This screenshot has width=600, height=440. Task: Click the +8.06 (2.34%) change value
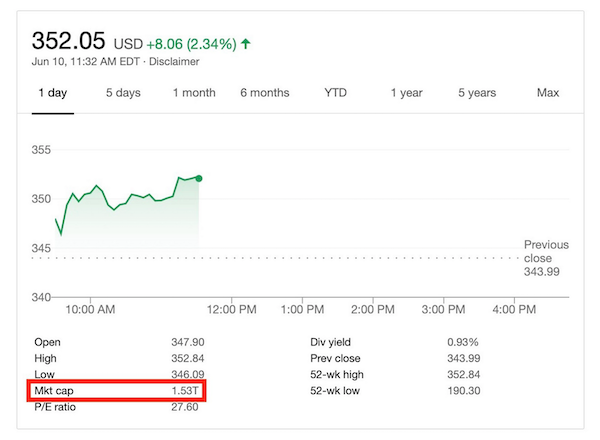(192, 44)
